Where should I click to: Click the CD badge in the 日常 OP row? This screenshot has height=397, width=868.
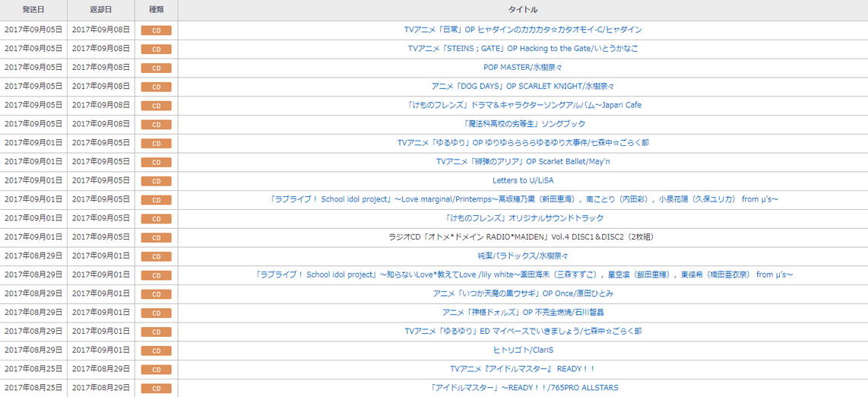[x=156, y=30]
